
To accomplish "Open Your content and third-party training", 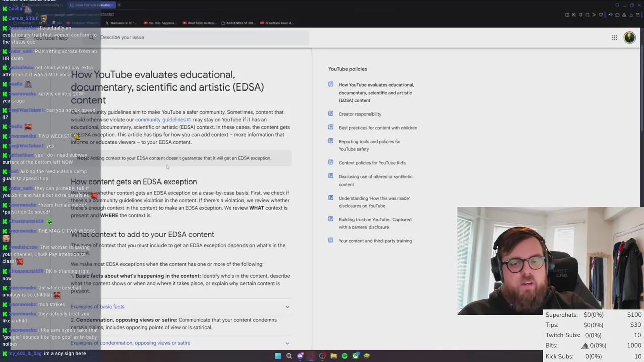I will 375,241.
